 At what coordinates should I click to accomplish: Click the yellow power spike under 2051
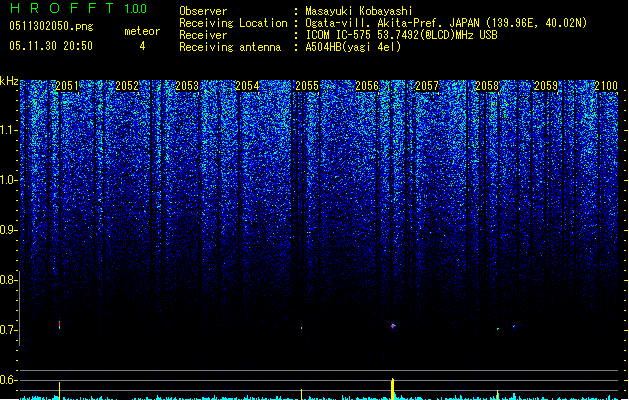coord(59,391)
